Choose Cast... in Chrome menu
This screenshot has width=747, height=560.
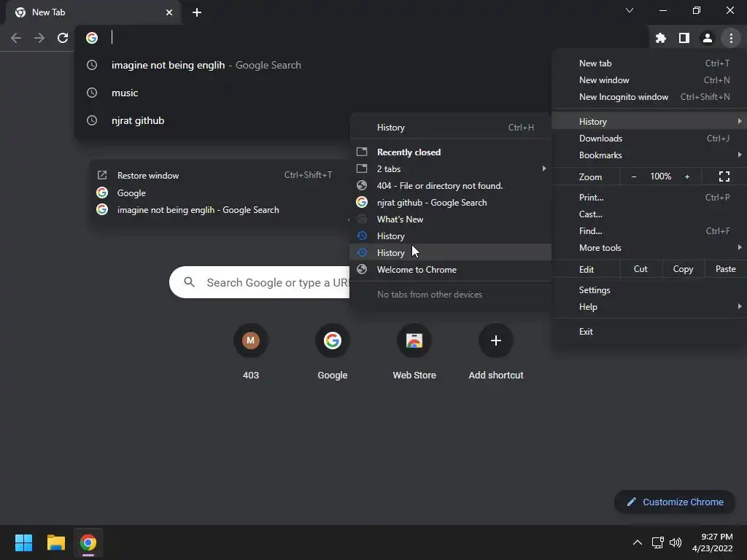649,214
